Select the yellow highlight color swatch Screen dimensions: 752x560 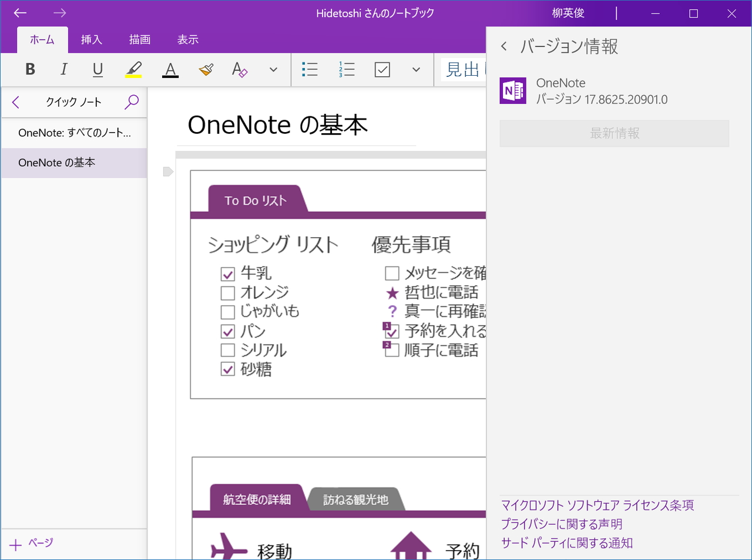coord(133,77)
